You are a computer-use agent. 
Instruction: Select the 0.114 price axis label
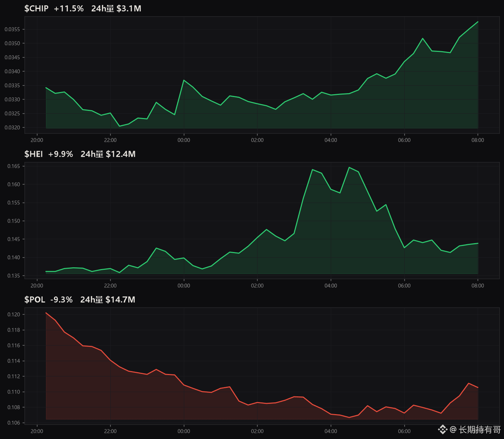click(14, 361)
